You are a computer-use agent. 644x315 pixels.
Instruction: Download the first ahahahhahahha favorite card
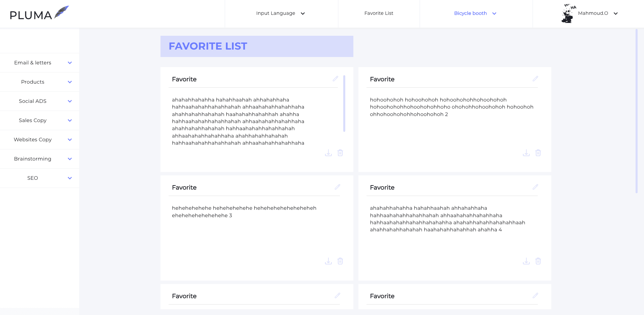[328, 153]
